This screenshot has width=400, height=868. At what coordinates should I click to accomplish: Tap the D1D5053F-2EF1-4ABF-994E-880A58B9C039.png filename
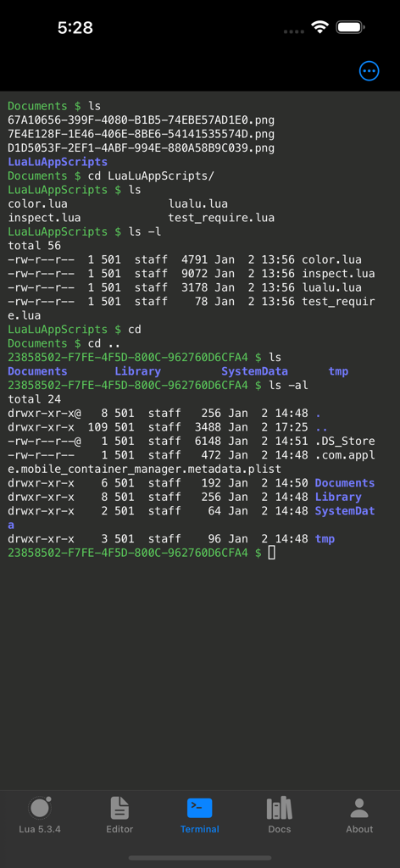pos(141,147)
